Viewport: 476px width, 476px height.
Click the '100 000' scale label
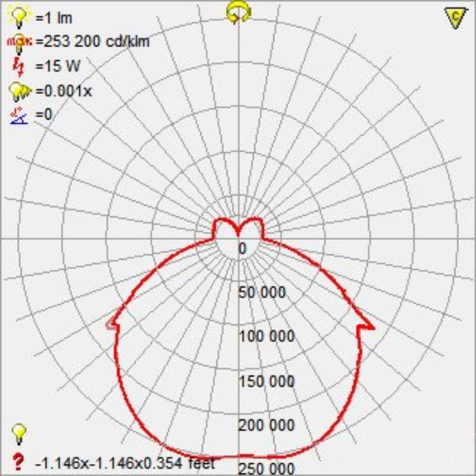point(267,336)
